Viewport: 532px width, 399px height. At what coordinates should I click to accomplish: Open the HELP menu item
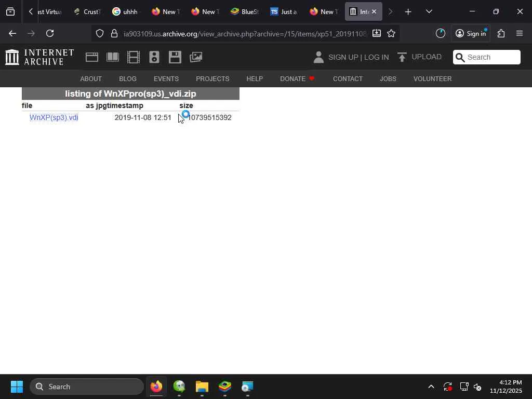pos(255,79)
